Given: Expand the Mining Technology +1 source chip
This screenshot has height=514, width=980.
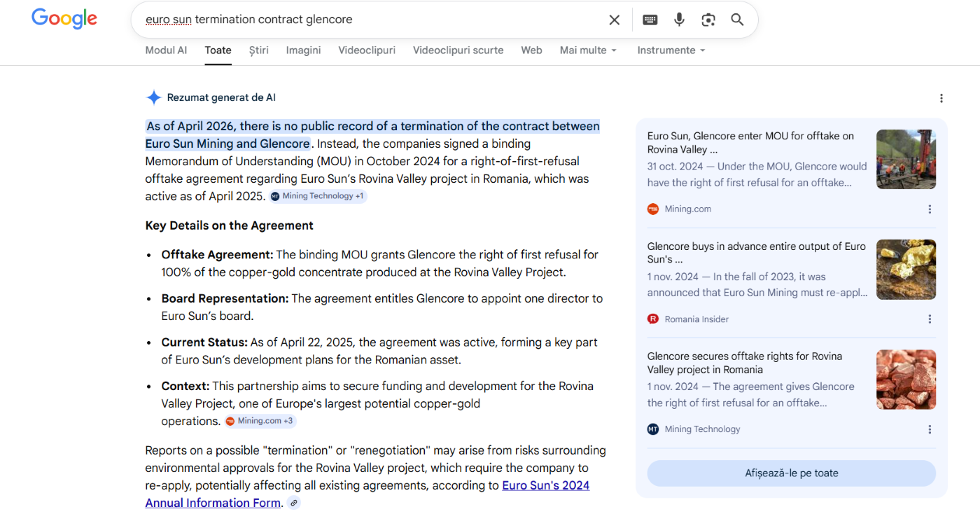Looking at the screenshot, I should click(318, 196).
